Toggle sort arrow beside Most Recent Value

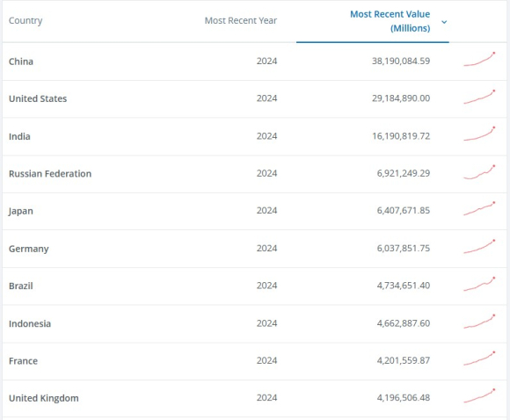pos(444,22)
